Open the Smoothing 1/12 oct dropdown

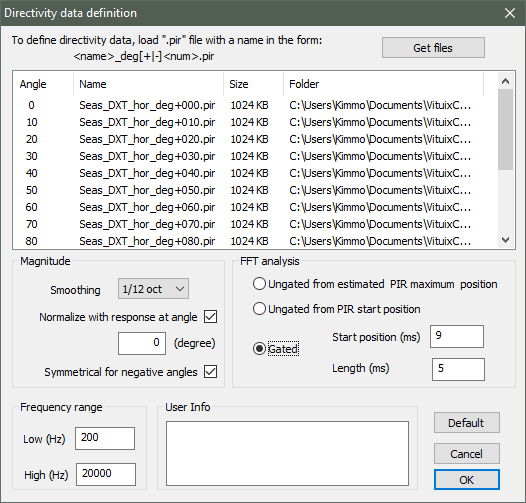(x=153, y=289)
